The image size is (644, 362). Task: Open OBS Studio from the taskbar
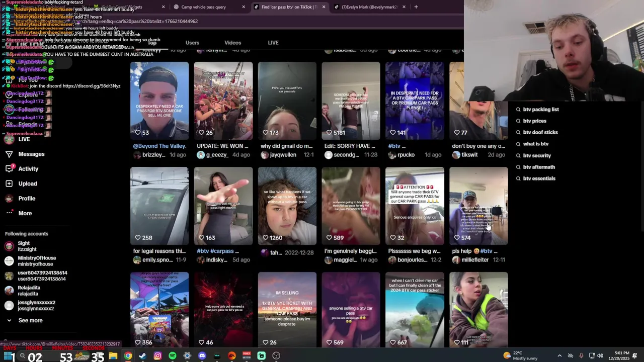276,356
